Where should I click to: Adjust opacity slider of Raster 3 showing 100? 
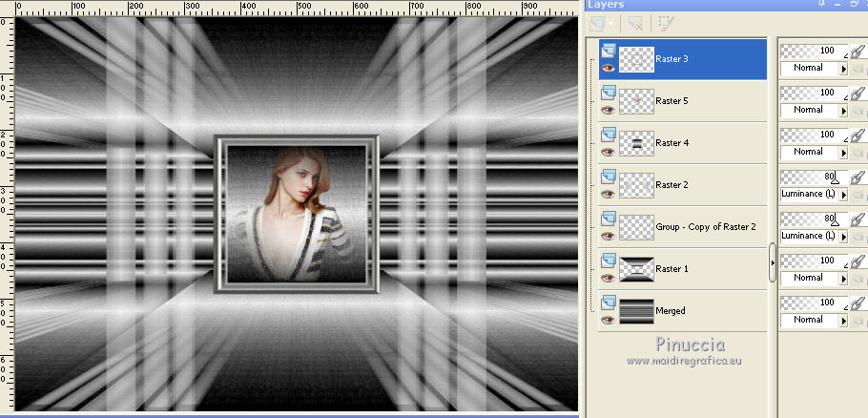pyautogui.click(x=815, y=52)
